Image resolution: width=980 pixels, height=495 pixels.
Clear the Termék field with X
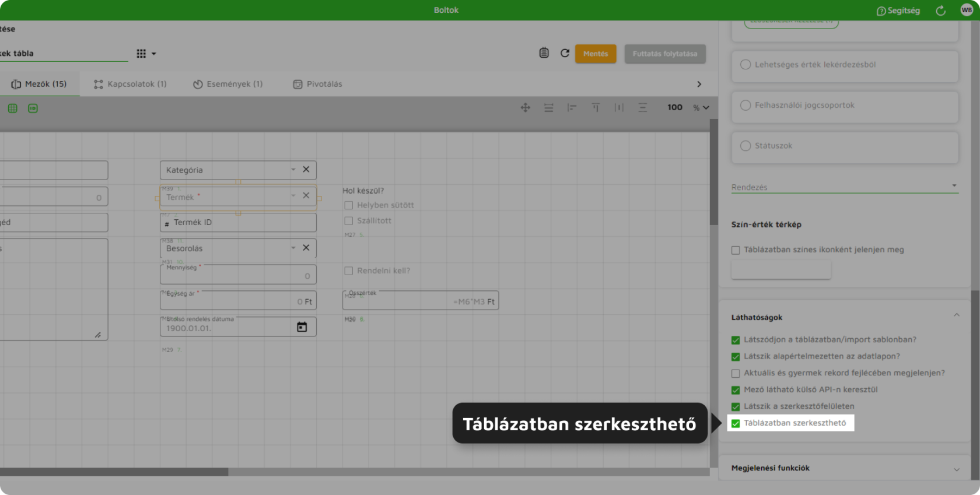306,196
